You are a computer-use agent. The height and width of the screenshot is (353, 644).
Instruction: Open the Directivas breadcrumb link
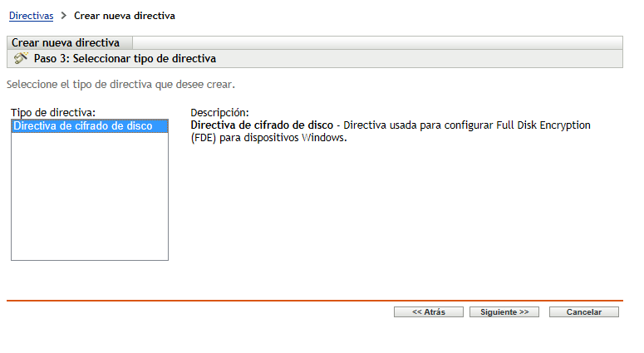pos(31,16)
